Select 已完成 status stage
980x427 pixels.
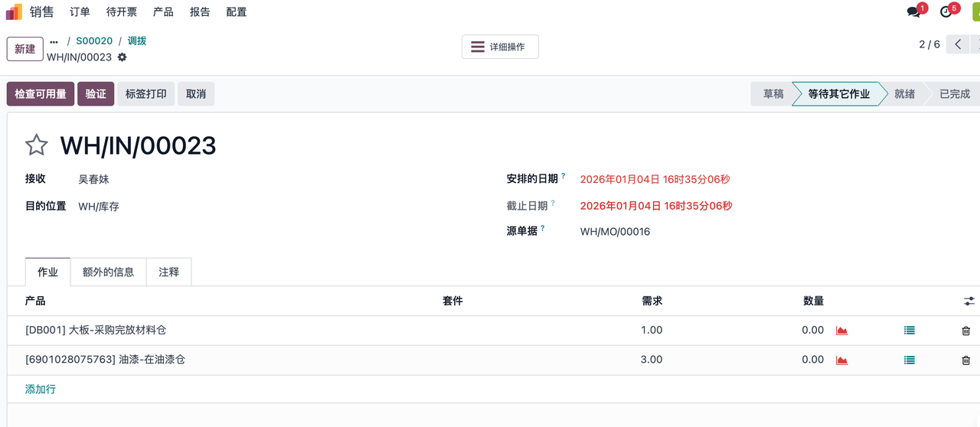coord(954,94)
